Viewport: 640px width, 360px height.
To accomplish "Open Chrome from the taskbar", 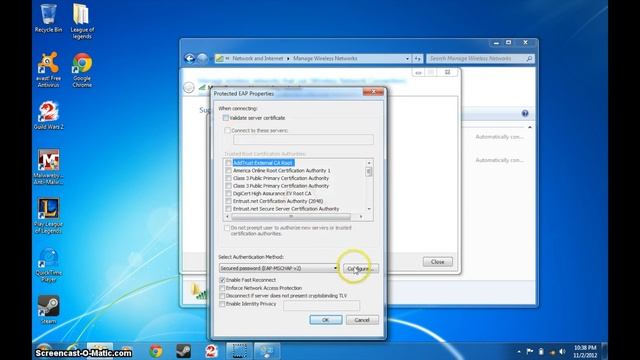I will 156,351.
